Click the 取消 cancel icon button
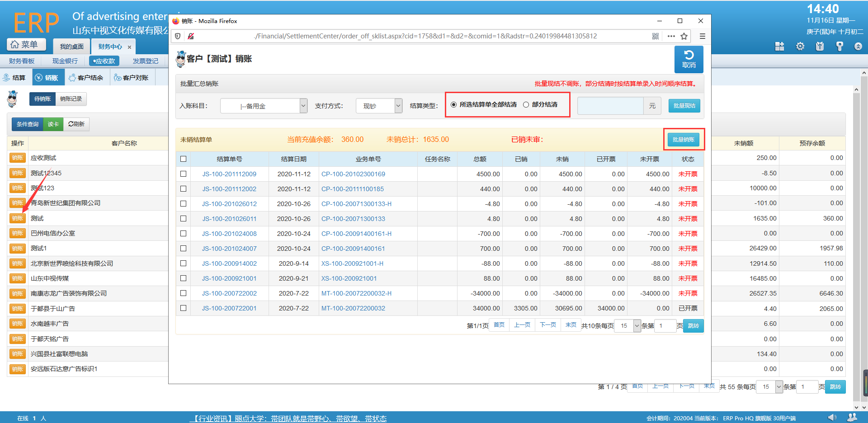This screenshot has height=423, width=868. coord(689,59)
